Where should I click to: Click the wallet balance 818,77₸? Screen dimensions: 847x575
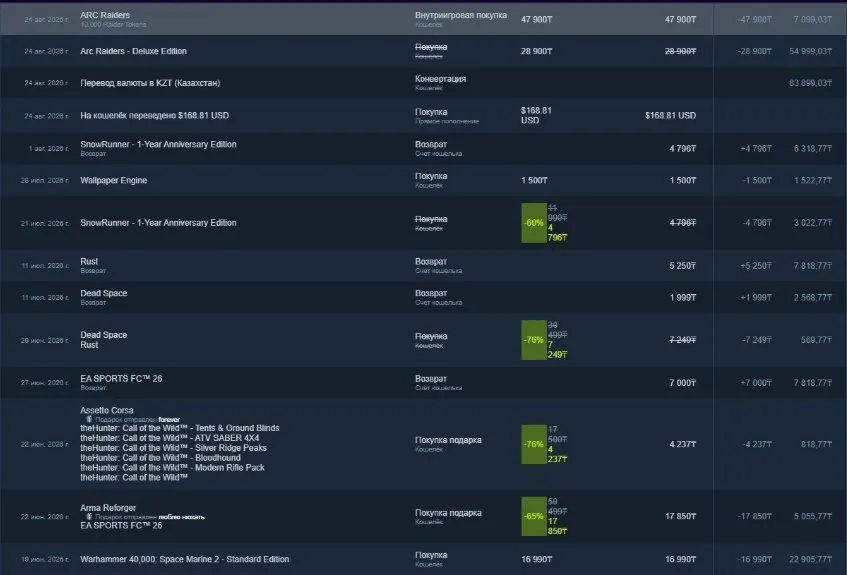click(816, 444)
